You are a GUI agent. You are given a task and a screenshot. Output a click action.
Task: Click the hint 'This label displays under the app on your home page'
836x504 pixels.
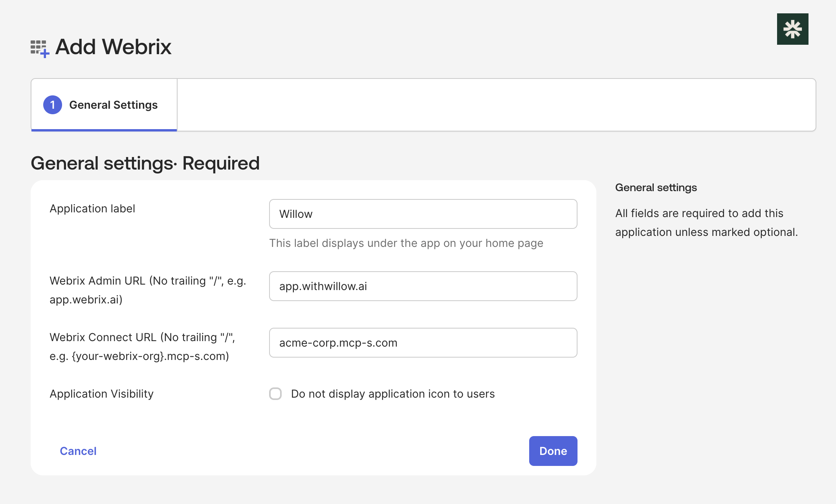406,243
